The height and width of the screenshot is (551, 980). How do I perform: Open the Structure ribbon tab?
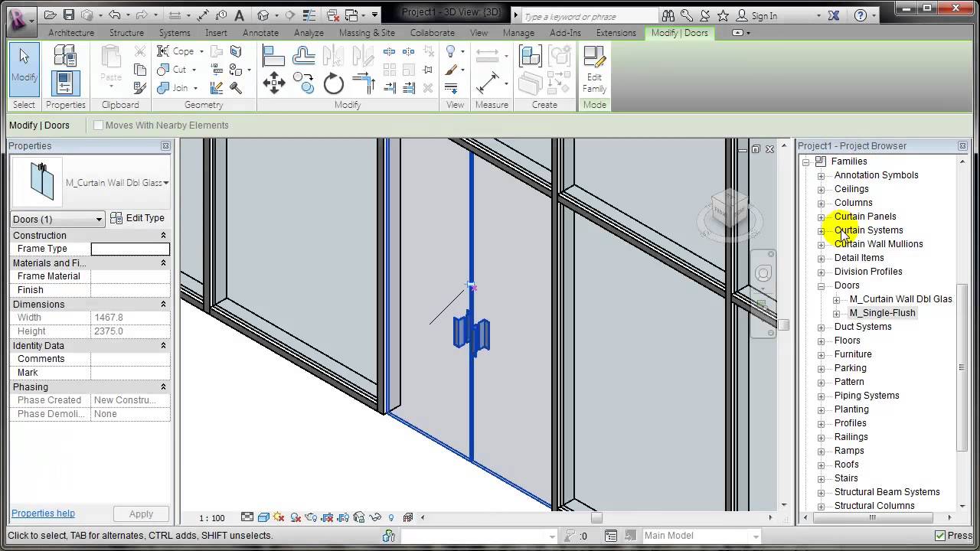pos(126,33)
